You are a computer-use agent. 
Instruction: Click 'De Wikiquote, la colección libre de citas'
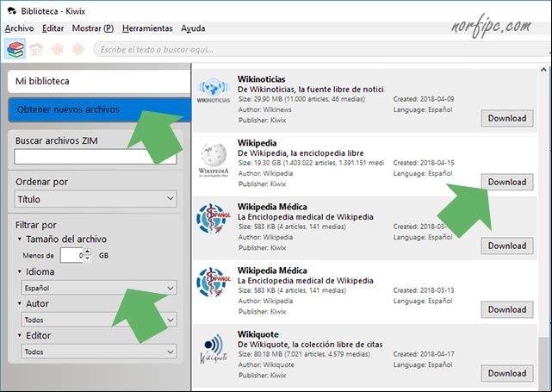pos(310,345)
